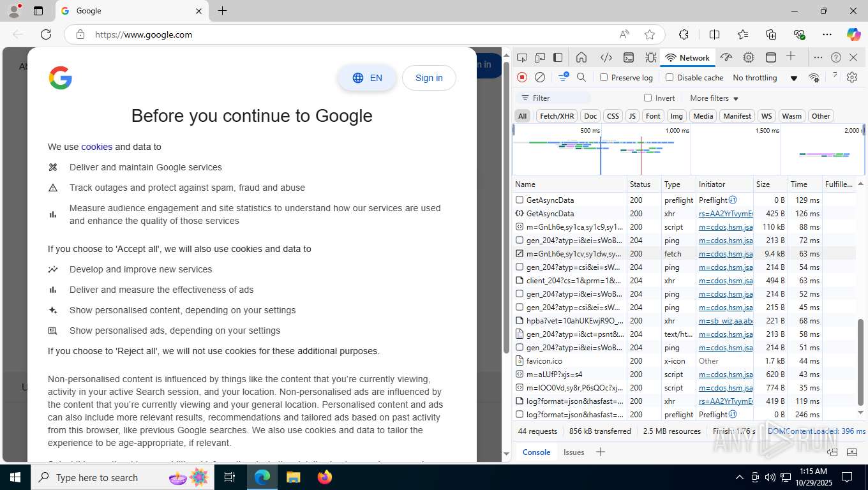Image resolution: width=868 pixels, height=490 pixels.
Task: Open Copilot in the Edge toolbar
Action: pos(853,34)
